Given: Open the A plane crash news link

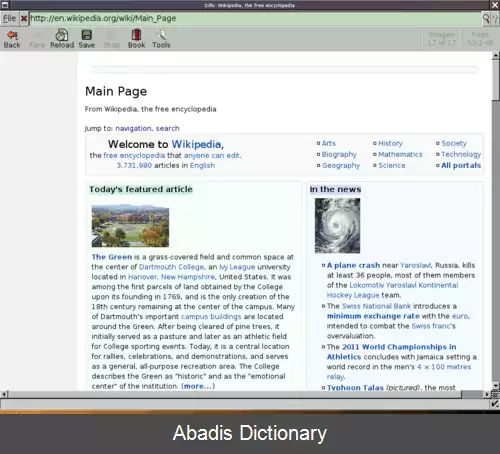Looking at the screenshot, I should click(353, 265).
